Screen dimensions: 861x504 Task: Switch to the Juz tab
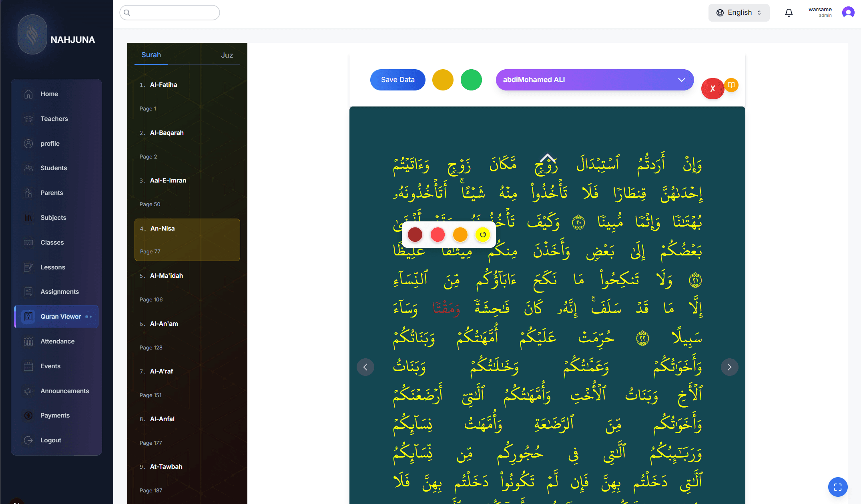point(227,56)
